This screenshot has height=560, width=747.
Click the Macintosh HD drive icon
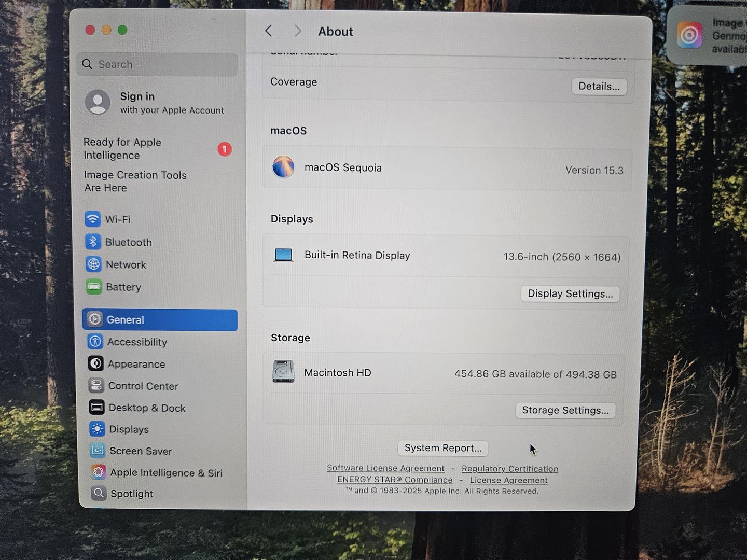[x=283, y=372]
